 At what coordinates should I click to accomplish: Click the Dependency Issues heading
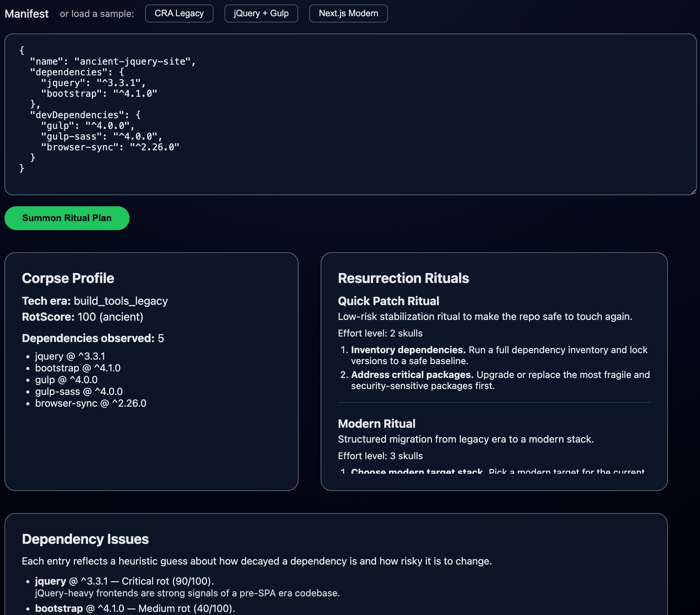(x=85, y=539)
